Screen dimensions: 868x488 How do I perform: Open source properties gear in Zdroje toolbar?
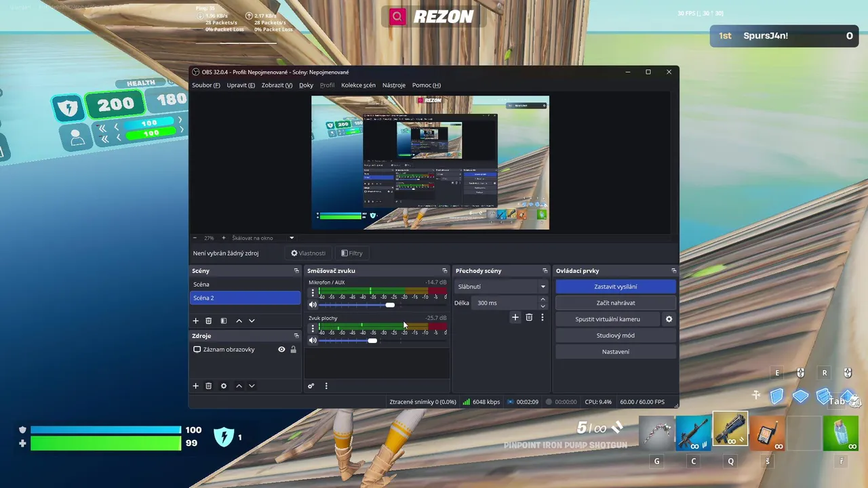click(x=224, y=386)
